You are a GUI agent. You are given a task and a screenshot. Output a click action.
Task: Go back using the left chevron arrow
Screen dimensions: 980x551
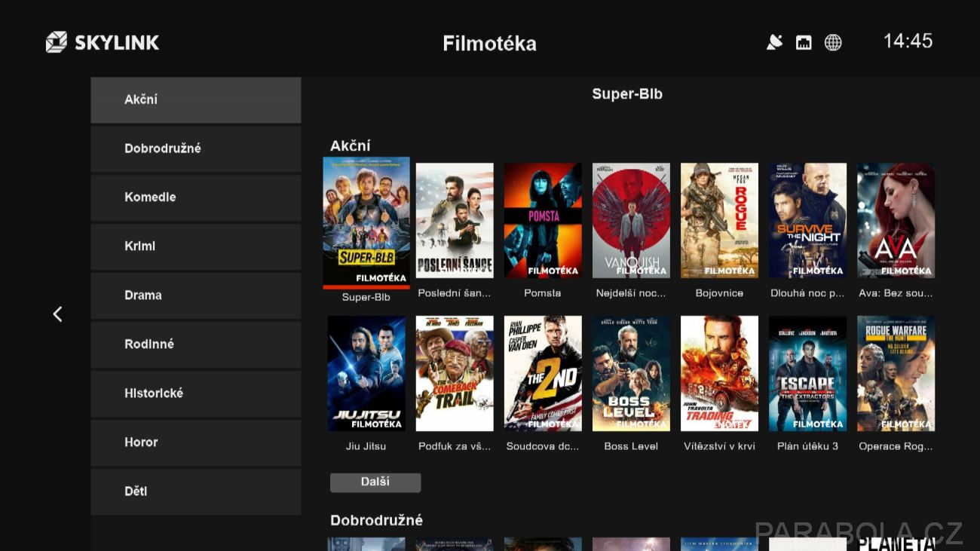pyautogui.click(x=57, y=314)
